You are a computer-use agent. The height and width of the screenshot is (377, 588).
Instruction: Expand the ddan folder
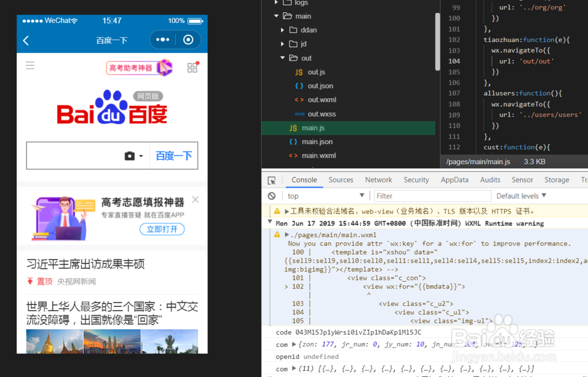pyautogui.click(x=282, y=30)
